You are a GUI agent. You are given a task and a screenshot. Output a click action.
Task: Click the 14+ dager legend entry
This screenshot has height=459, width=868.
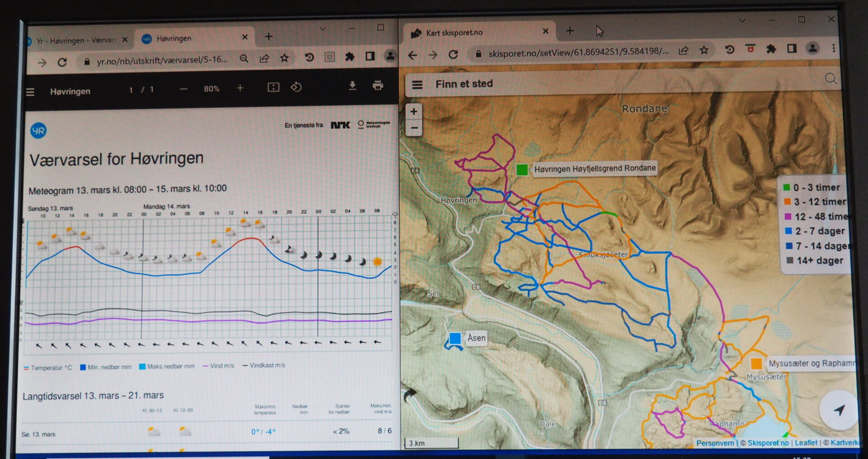pyautogui.click(x=815, y=261)
